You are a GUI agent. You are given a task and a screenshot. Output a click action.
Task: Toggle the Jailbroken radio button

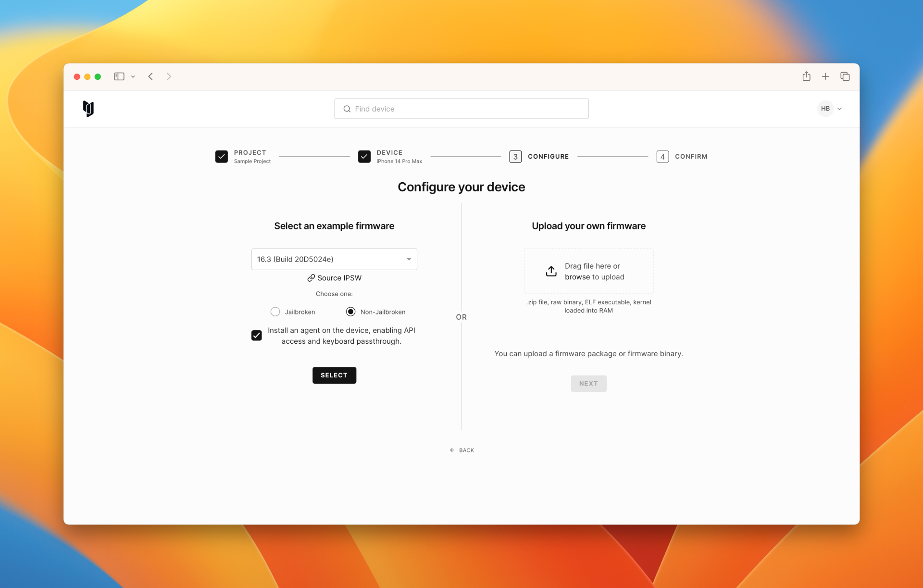point(274,312)
